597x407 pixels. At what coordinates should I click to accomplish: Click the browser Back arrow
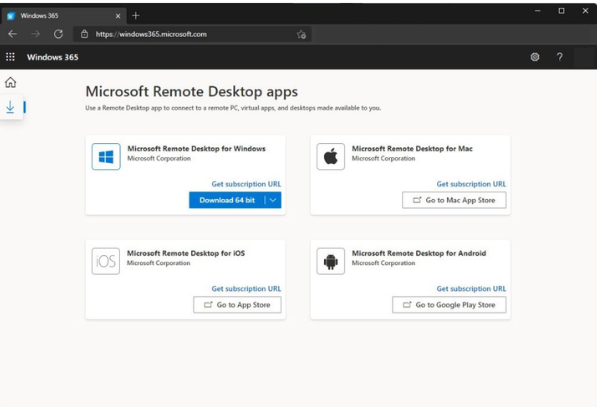pyautogui.click(x=13, y=34)
